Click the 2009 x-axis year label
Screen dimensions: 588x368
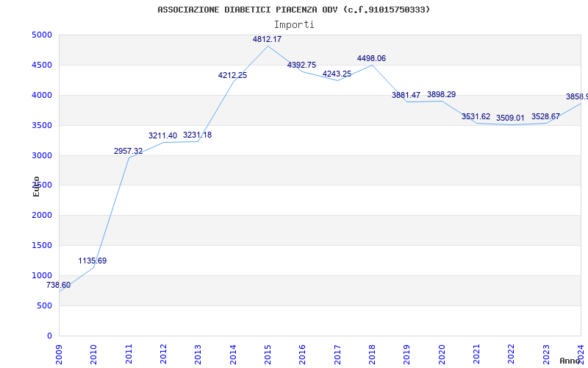coord(59,355)
